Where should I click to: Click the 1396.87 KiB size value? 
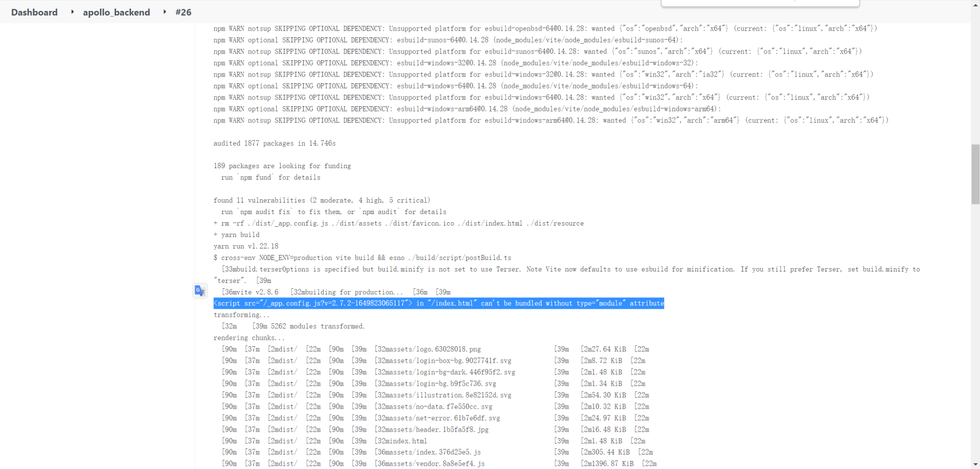point(607,463)
